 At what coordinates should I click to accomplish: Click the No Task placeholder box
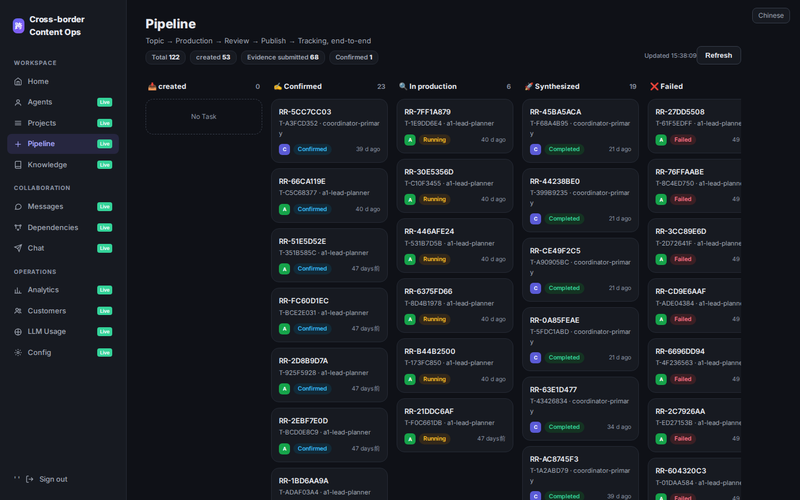pyautogui.click(x=204, y=117)
